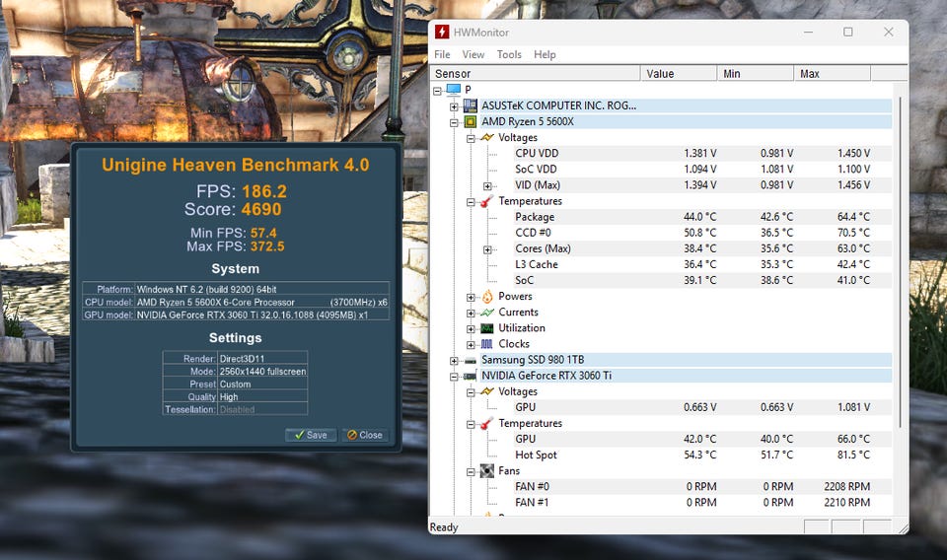Click the AMD Ryzen 5 5600X CPU icon
Viewport: 947px width, 560px height.
coord(470,121)
